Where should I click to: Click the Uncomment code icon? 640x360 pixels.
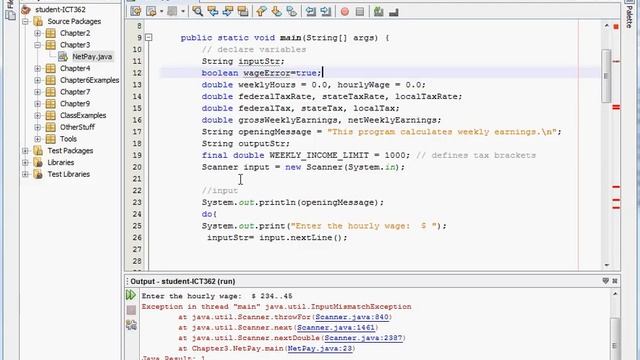pos(393,11)
